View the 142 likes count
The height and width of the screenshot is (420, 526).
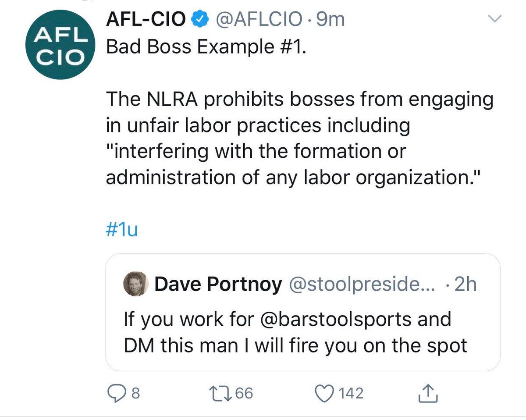click(x=352, y=393)
